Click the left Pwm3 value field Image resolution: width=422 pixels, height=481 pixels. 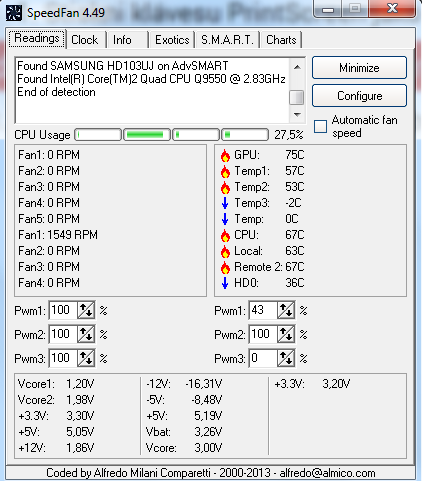(63, 358)
